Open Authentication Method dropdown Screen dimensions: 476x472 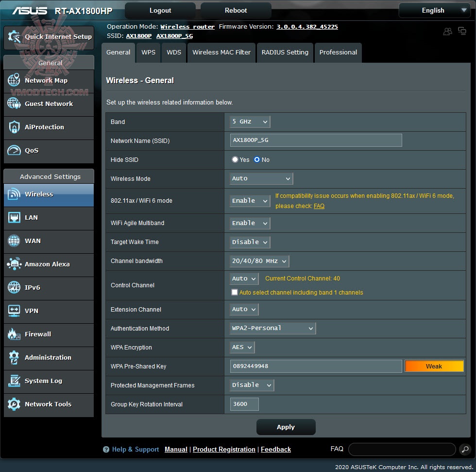[272, 328]
